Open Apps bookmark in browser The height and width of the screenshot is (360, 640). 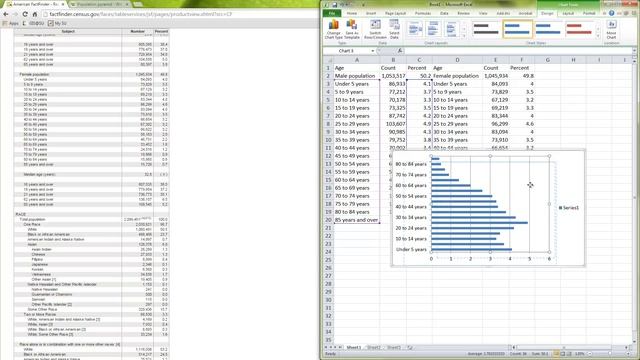point(11,23)
